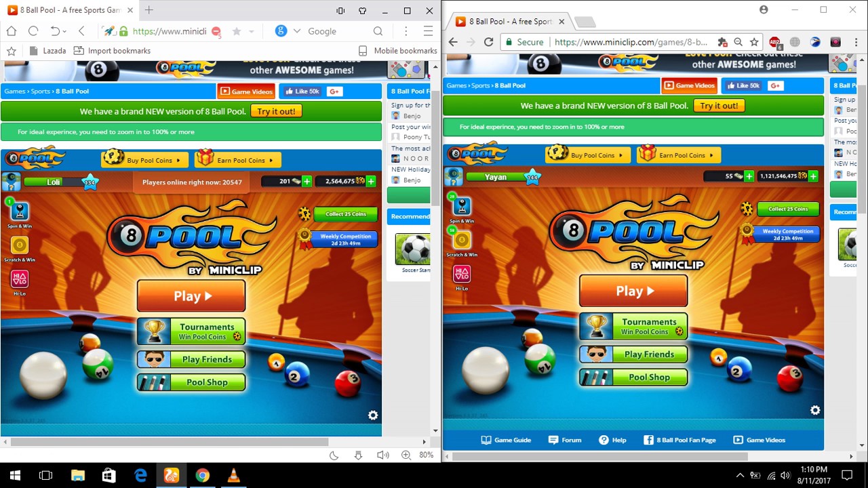Open 8 Ball Pool Fan Page link
The width and height of the screenshot is (868, 488).
679,440
